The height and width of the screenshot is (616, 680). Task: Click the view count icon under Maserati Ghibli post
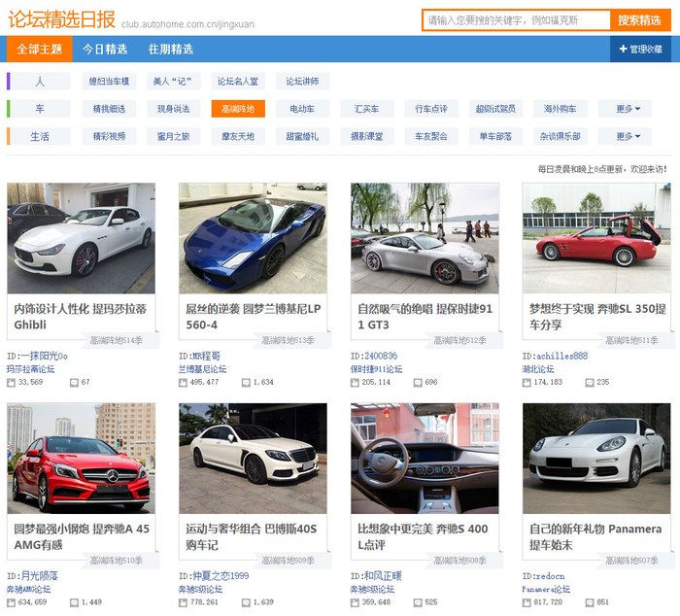point(12,383)
